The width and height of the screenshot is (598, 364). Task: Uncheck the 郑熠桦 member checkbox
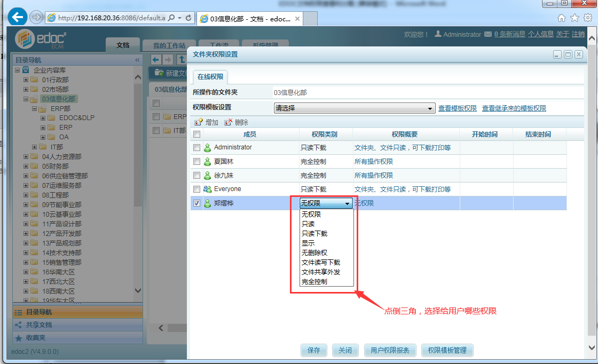[197, 203]
